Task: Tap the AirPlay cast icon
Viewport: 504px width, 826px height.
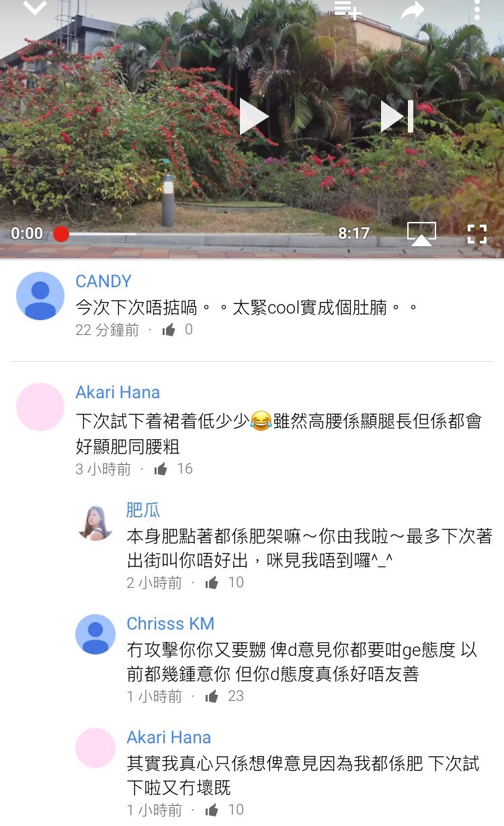Action: [x=421, y=233]
